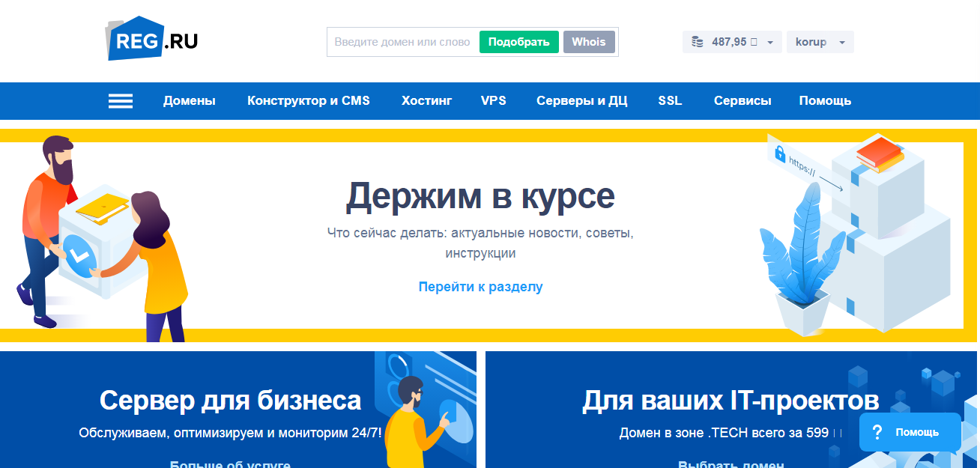Click the coins balance icon

(697, 42)
